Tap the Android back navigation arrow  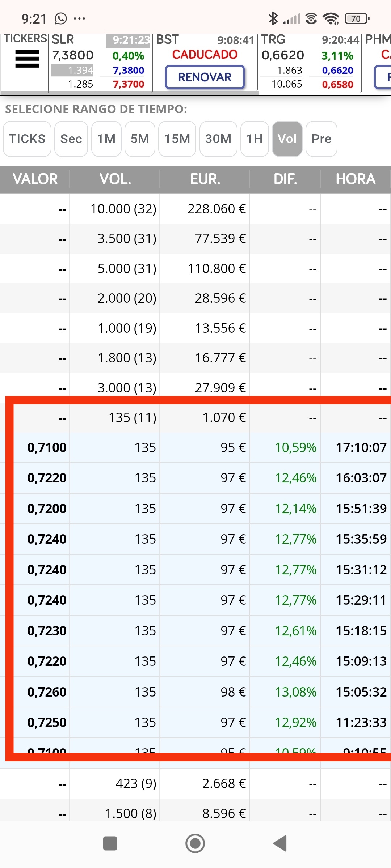point(280,843)
